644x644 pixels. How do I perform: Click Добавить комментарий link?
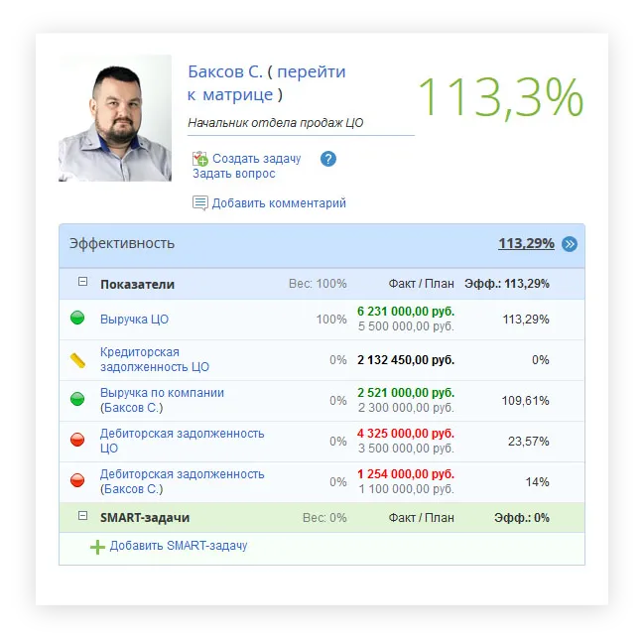279,203
